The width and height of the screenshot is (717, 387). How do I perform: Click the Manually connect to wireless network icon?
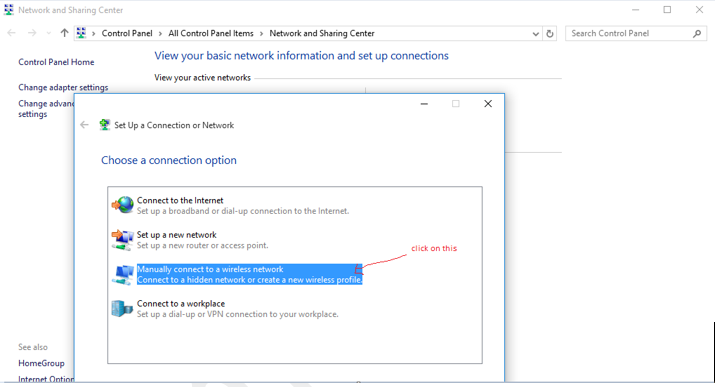point(123,274)
